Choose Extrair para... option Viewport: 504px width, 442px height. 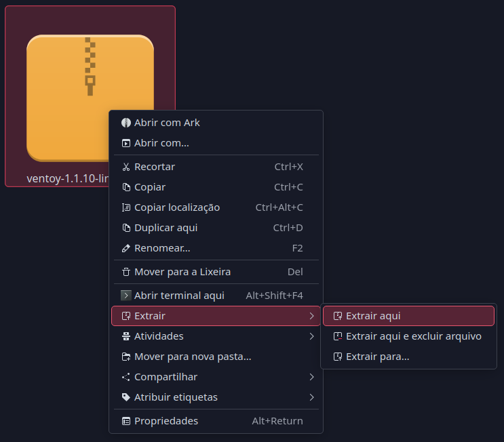tap(377, 357)
